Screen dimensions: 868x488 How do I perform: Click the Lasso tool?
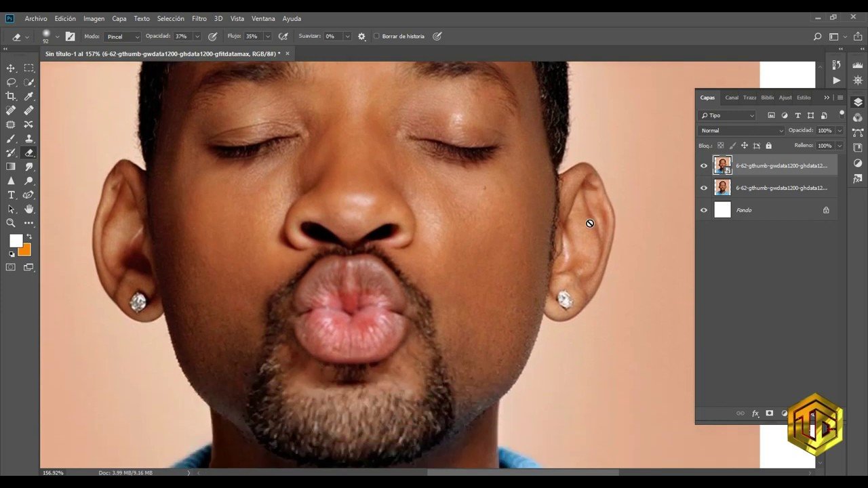click(11, 82)
